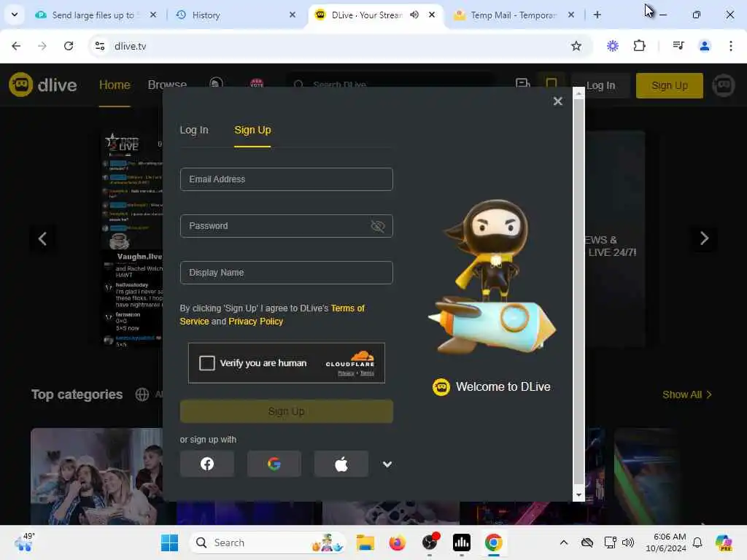The width and height of the screenshot is (747, 560).
Task: Focus the Email Address field
Action: (286, 179)
